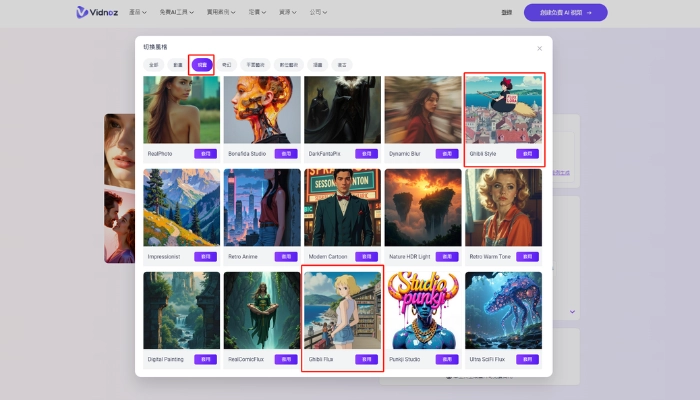Close the style switcher dialog

(x=539, y=48)
